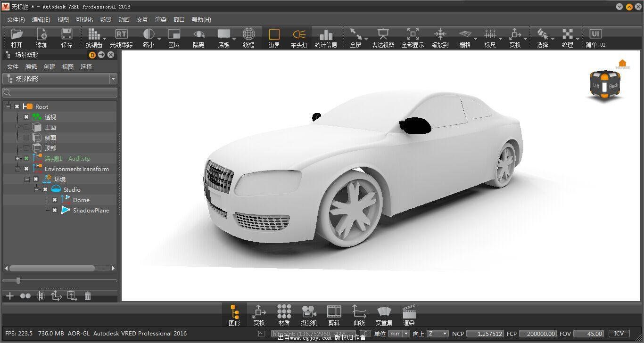This screenshot has height=343, width=644.
Task: Toggle 抗锯齿 antialiasing icon
Action: click(x=94, y=34)
